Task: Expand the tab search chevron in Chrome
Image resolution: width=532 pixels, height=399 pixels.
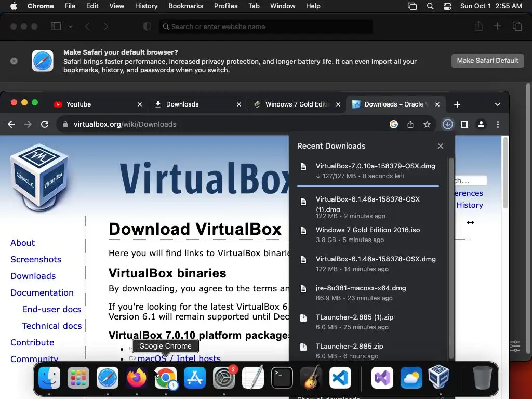Action: click(x=497, y=104)
